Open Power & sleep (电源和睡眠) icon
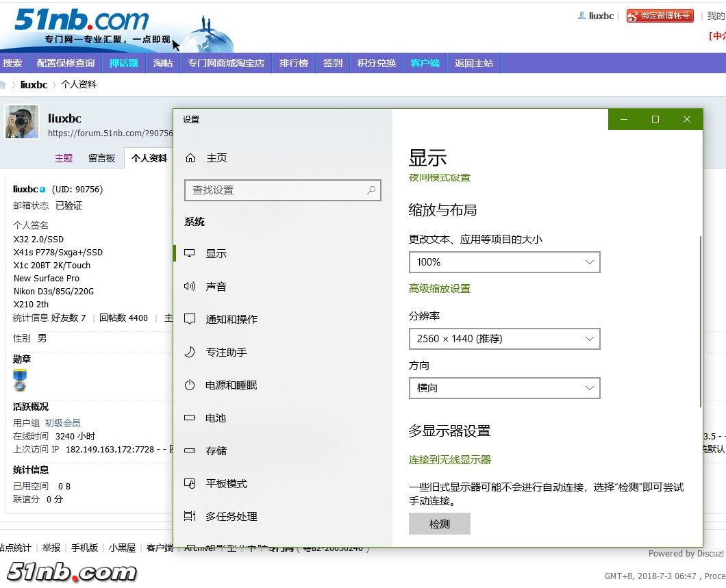The image size is (726, 588). click(x=190, y=385)
